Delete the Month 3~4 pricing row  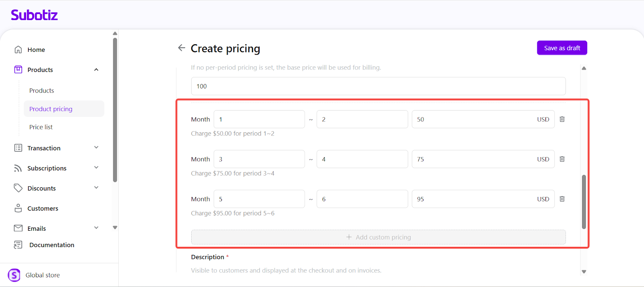coord(562,159)
